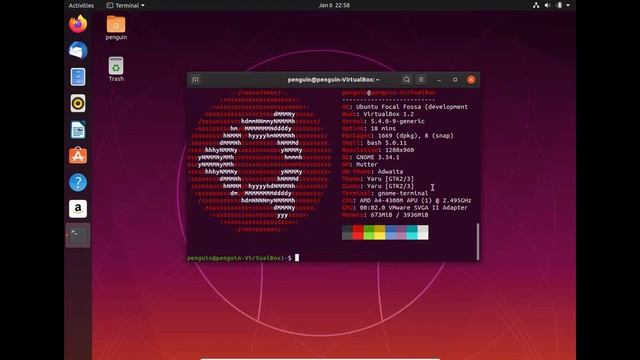This screenshot has width=640, height=360.
Task: Click the 'gnome-terminal' text
Action: [x=403, y=193]
